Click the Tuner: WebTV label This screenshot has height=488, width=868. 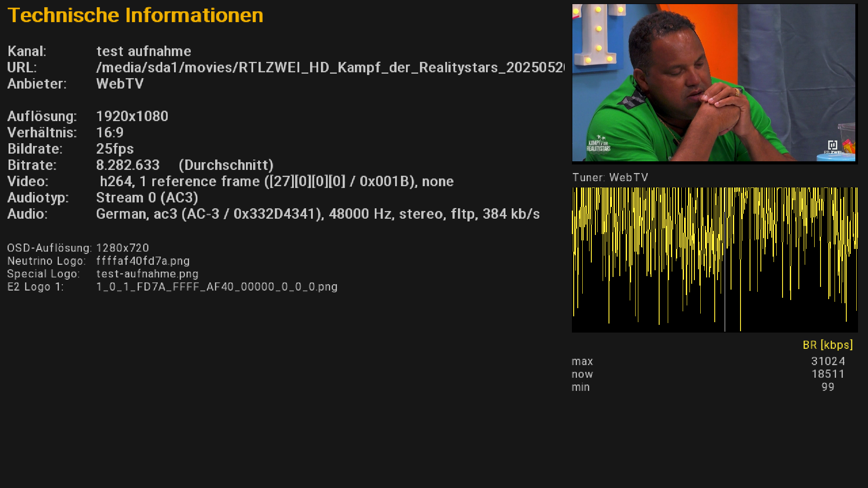point(610,177)
